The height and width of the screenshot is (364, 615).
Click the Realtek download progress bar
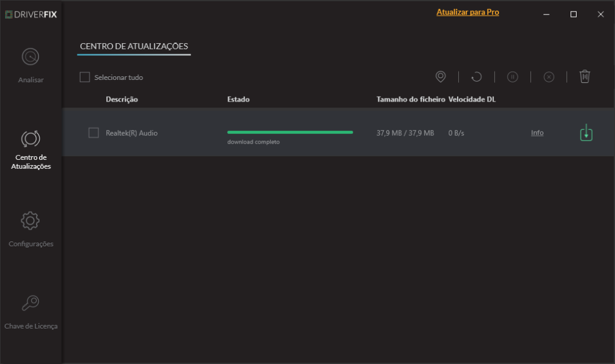point(290,132)
